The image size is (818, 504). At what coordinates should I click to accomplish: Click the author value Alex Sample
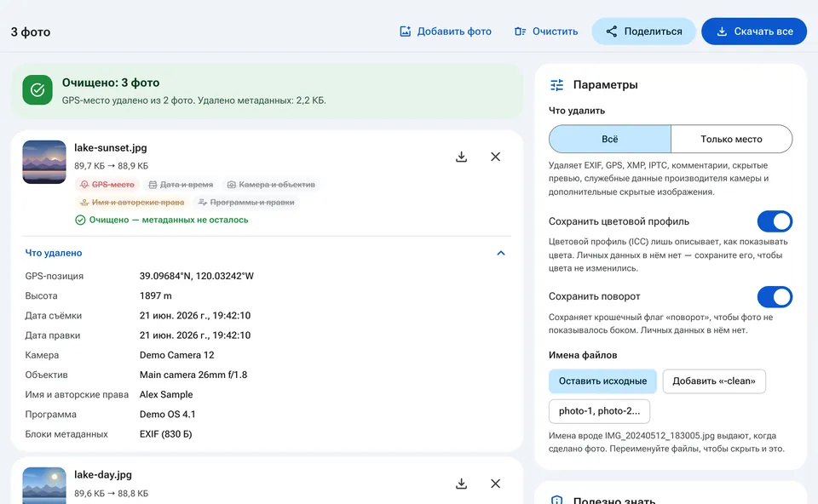pos(166,395)
